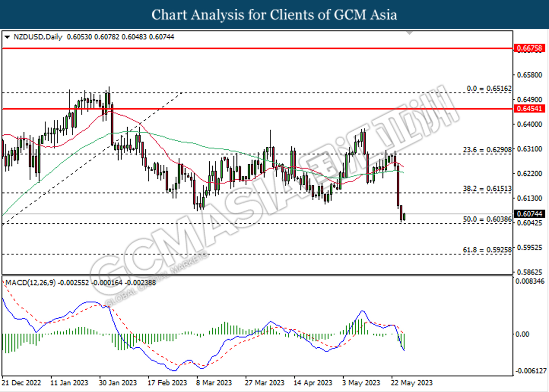
Task: Select the 0.64541 red price label
Action: click(529, 109)
